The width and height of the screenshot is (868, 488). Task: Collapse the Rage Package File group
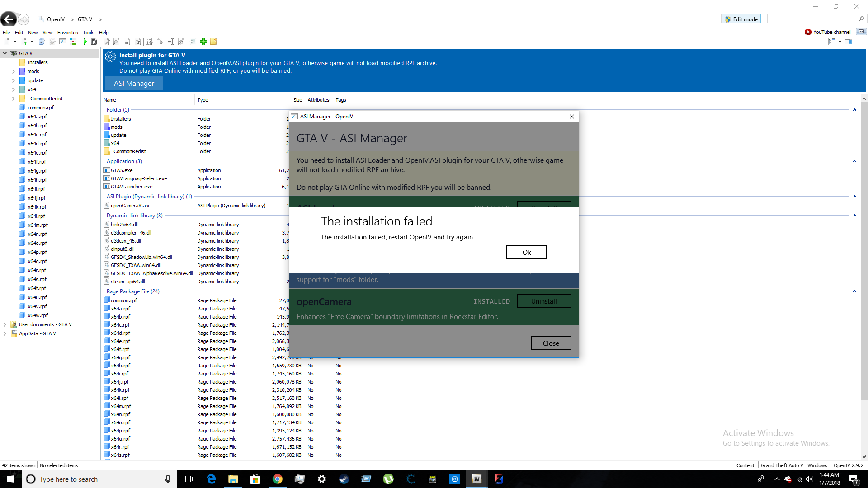point(854,291)
